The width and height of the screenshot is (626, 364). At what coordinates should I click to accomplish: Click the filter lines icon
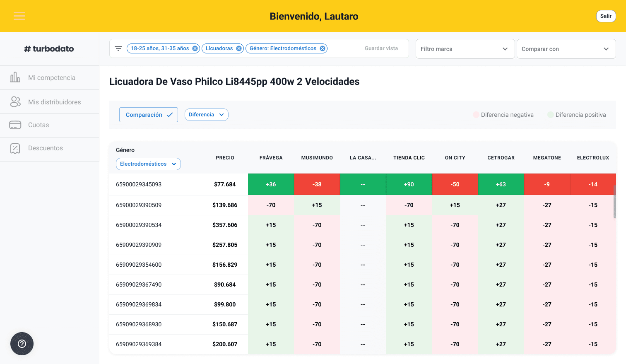[118, 48]
